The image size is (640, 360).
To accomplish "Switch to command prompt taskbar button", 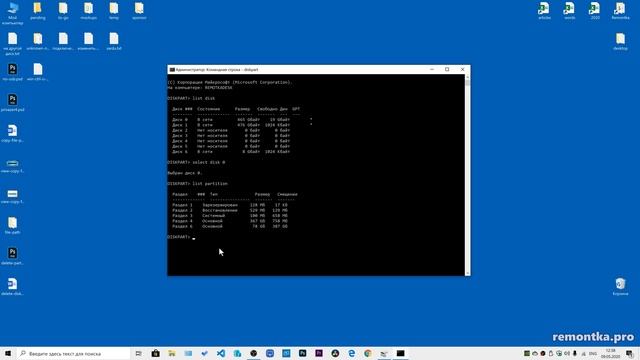I will pyautogui.click(x=400, y=353).
